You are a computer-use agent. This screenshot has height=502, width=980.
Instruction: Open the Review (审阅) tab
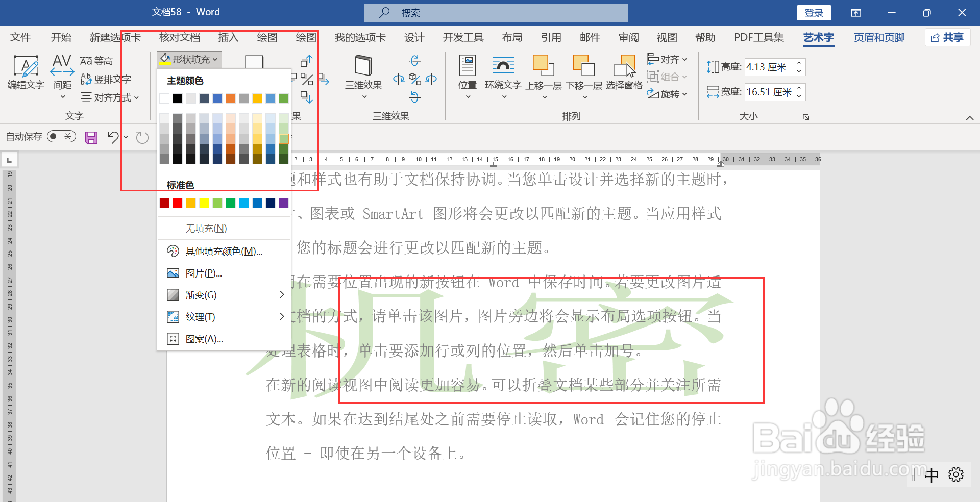point(628,37)
